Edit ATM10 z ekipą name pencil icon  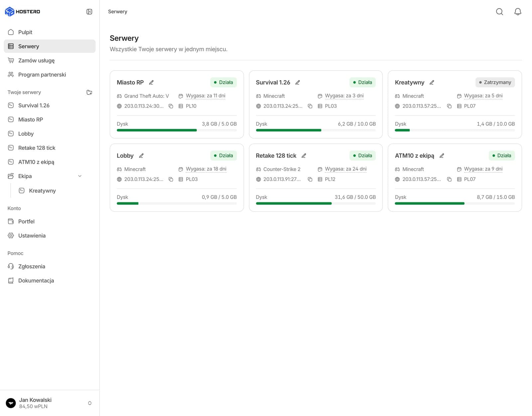click(442, 155)
